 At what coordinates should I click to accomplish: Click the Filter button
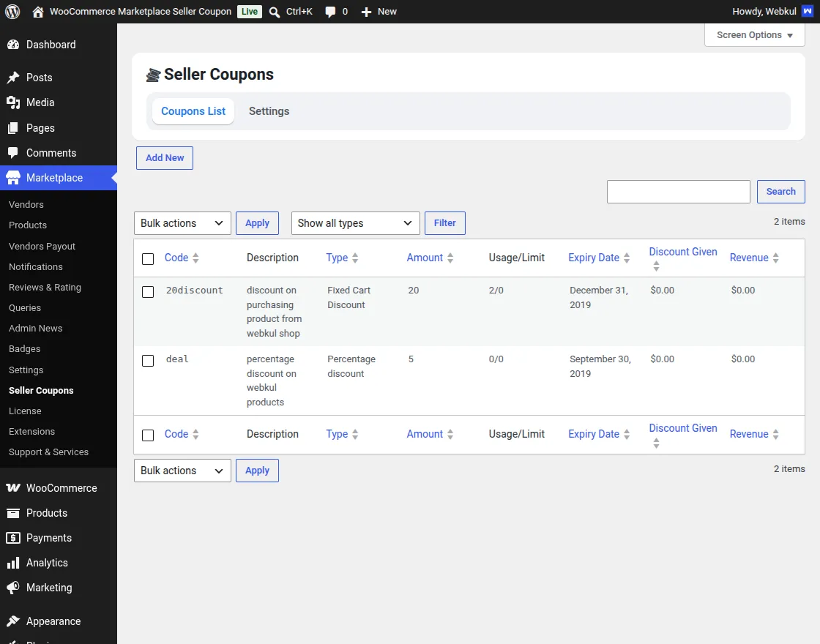click(x=445, y=223)
